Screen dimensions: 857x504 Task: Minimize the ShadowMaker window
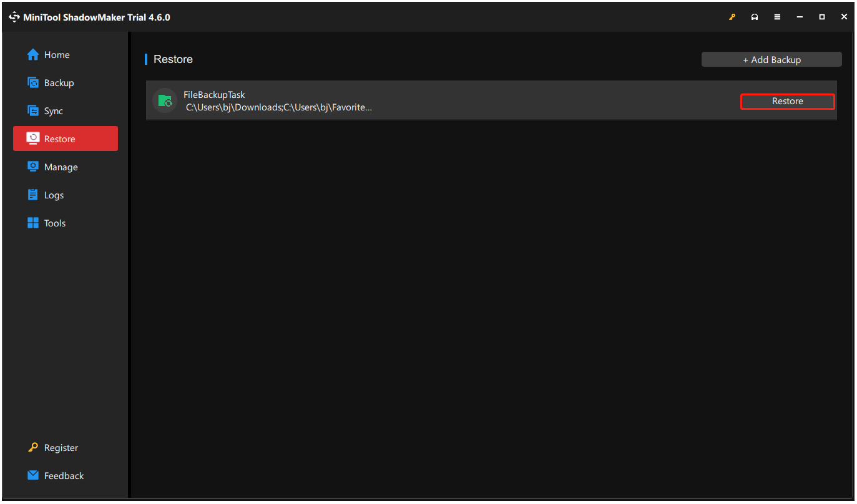coord(800,17)
